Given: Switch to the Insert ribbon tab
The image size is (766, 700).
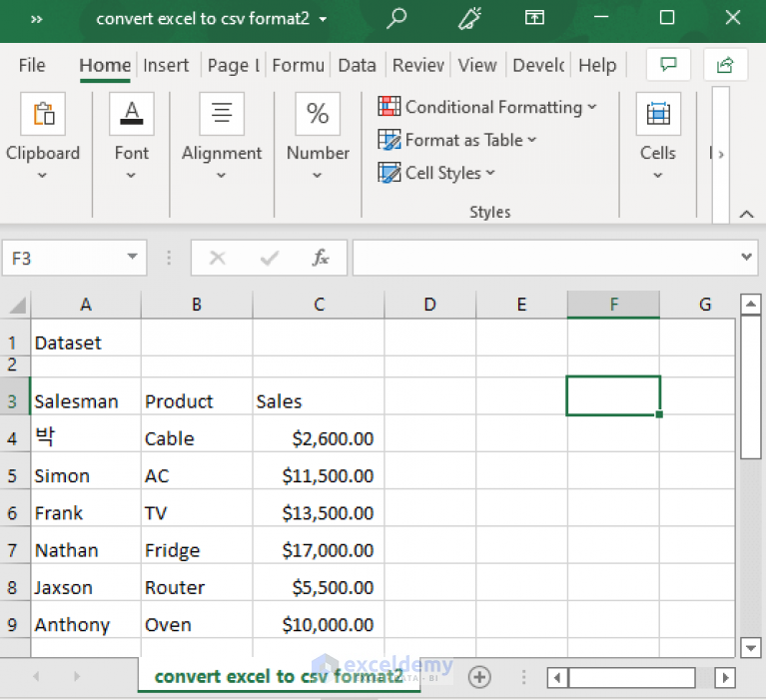Looking at the screenshot, I should [166, 65].
